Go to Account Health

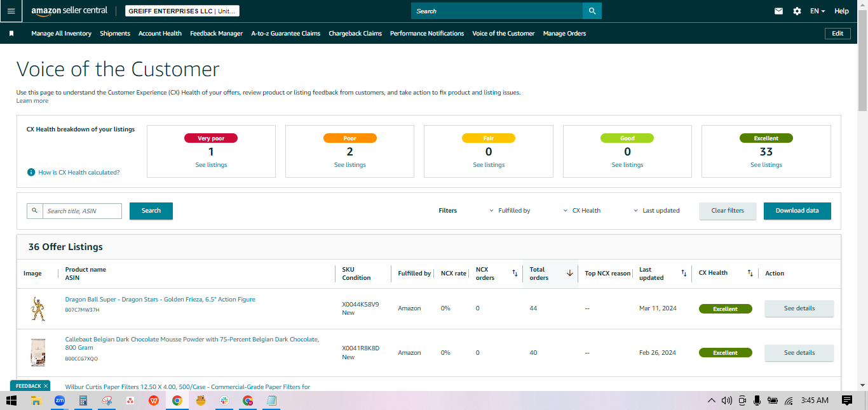[160, 34]
